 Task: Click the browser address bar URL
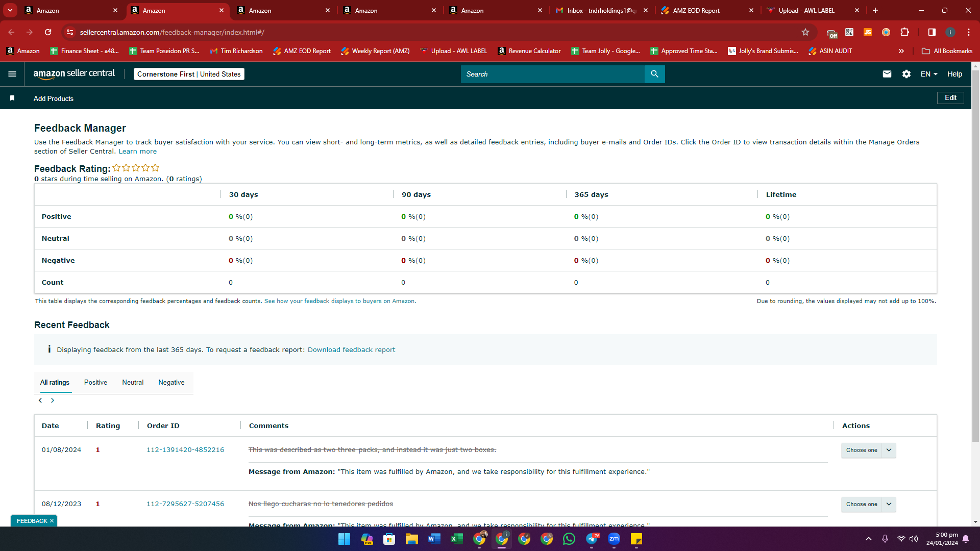coord(172,32)
